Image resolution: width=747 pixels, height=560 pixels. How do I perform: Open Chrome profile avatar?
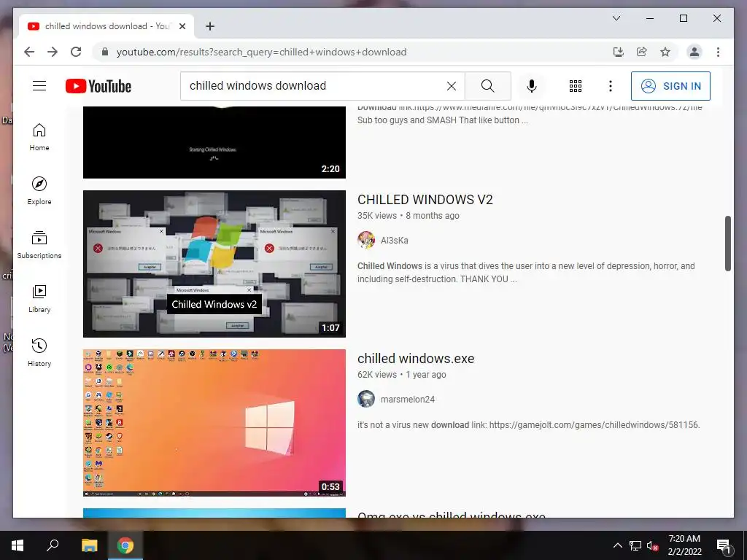pyautogui.click(x=694, y=52)
